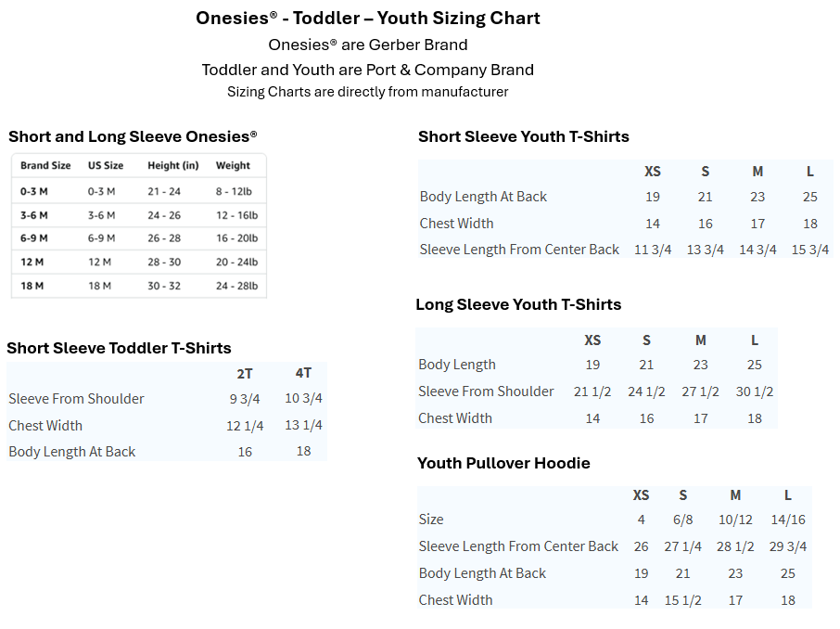
Task: Click the Size row label in hoodie table
Action: [431, 520]
